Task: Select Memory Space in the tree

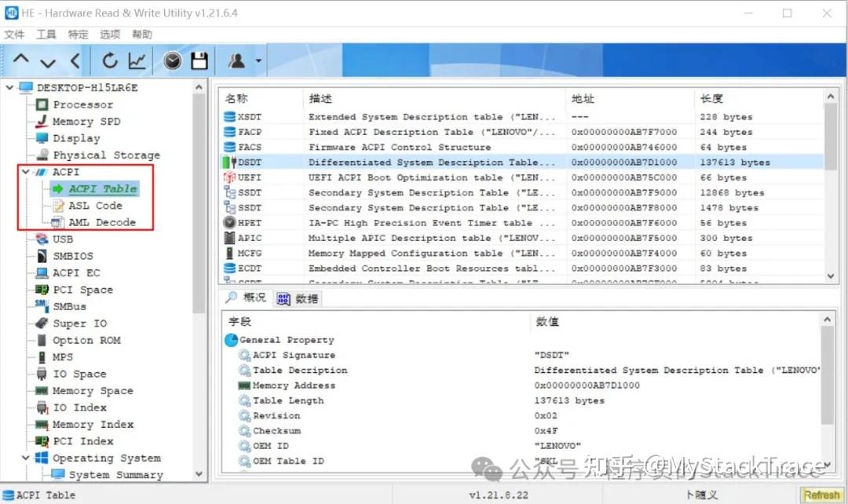Action: point(93,390)
